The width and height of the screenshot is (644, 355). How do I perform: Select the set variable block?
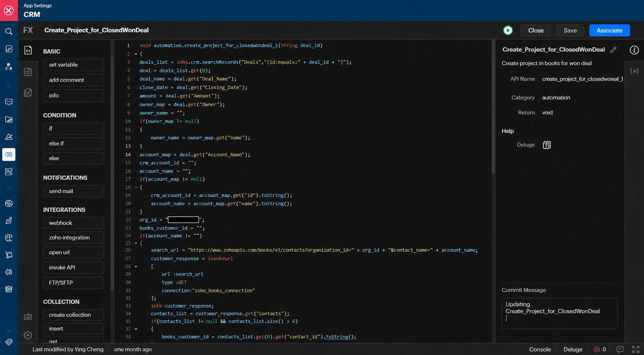point(74,65)
